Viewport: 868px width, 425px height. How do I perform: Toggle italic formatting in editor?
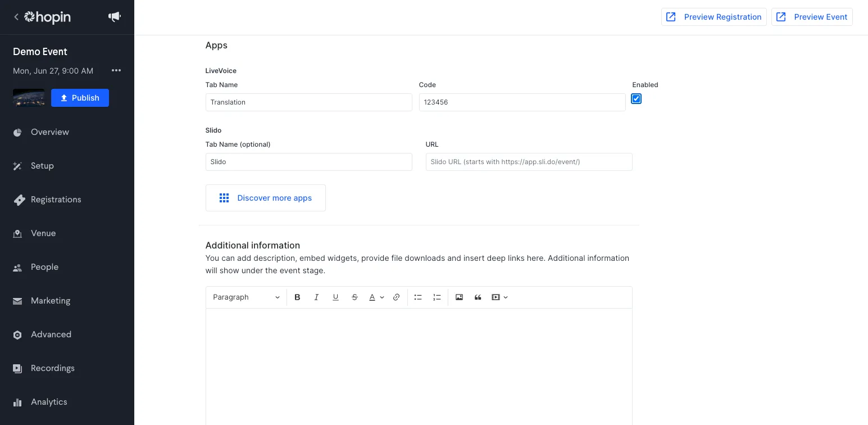[316, 297]
